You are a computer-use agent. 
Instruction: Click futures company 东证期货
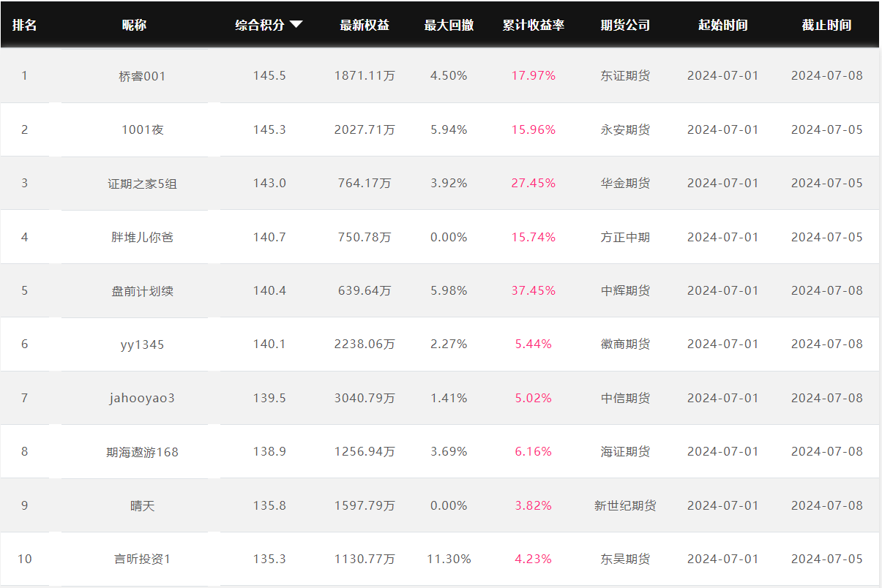pos(625,75)
